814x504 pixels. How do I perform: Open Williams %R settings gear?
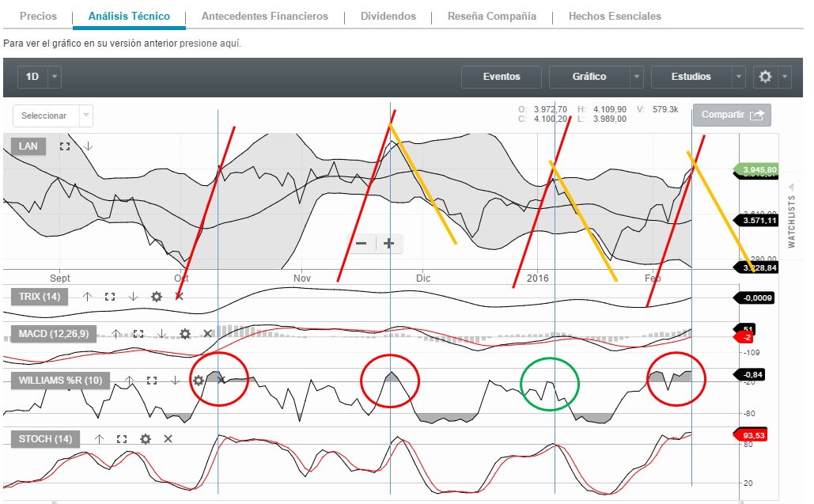[199, 381]
